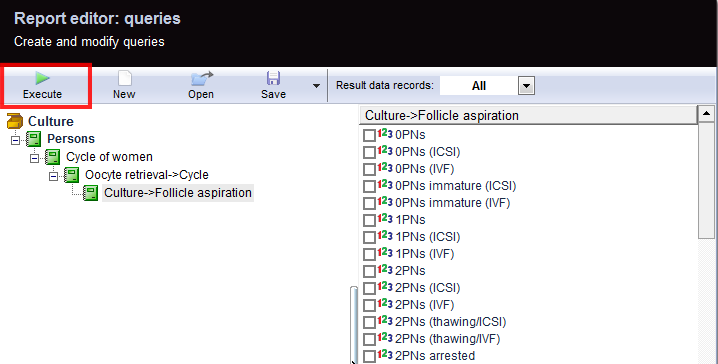This screenshot has height=364, width=718.
Task: Click 123 icon beside 0PNs immature (ICSI)
Action: coord(385,185)
